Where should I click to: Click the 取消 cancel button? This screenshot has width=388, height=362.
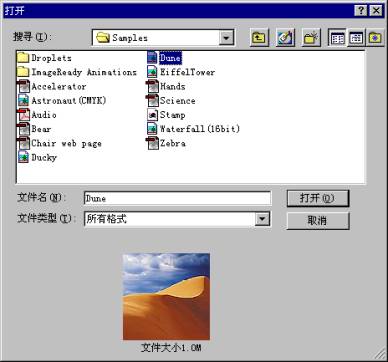318,221
